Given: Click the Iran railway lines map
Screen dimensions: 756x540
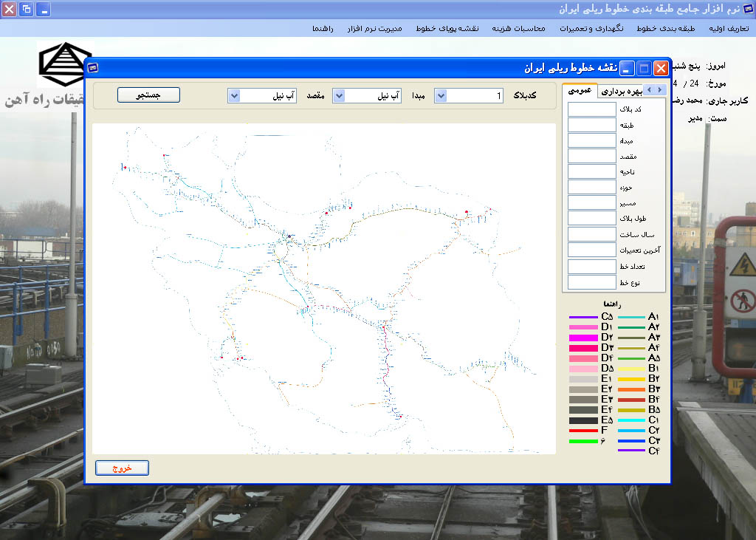Looking at the screenshot, I should pyautogui.click(x=324, y=289).
